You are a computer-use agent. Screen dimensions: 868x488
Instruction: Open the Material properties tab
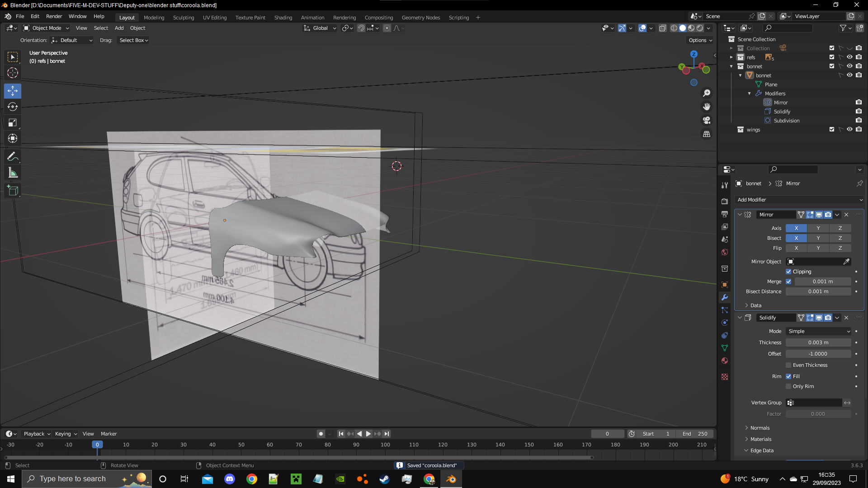click(725, 361)
